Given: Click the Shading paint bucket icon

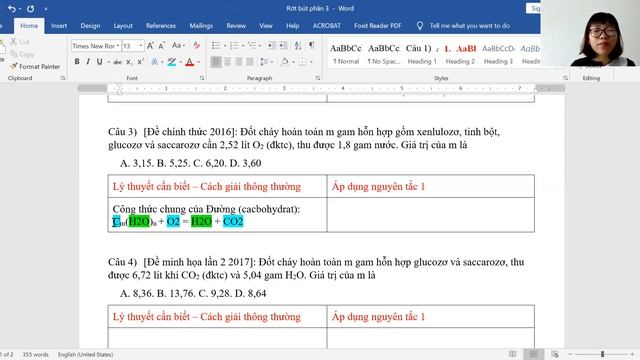Looking at the screenshot, I should [x=284, y=62].
